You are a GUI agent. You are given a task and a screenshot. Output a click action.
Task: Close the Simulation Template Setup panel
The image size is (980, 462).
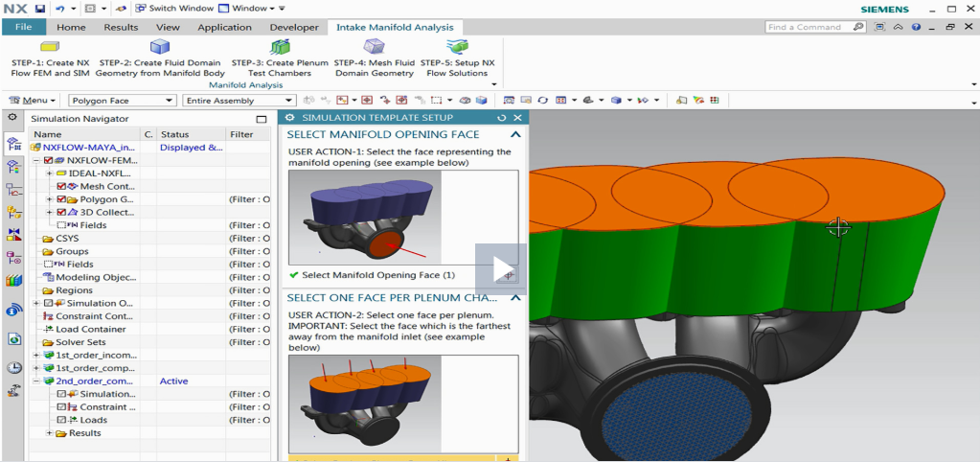pyautogui.click(x=517, y=118)
